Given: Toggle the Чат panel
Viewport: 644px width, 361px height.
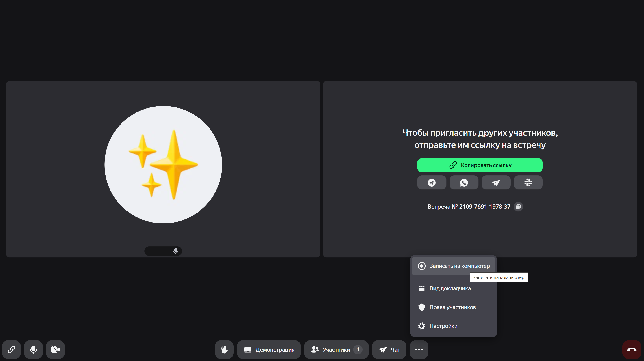Looking at the screenshot, I should (x=389, y=349).
